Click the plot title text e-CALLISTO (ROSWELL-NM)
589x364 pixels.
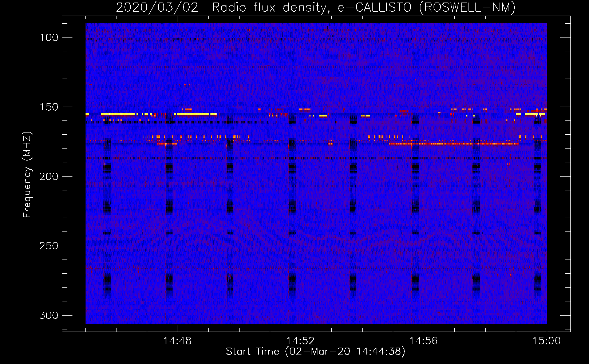click(x=426, y=7)
